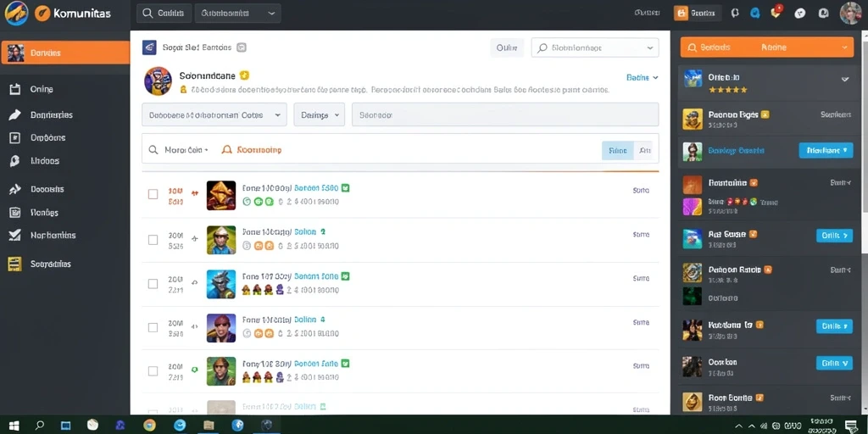Open the blue Batine dropdown link

click(643, 77)
